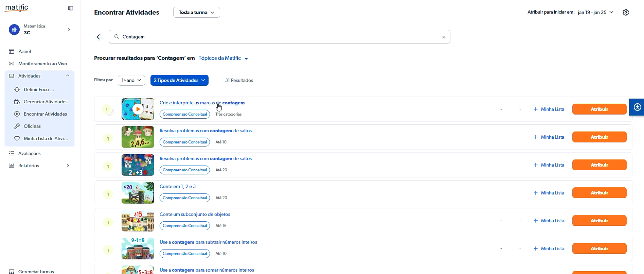Click the Matific logo
The width and height of the screenshot is (644, 274).
pyautogui.click(x=17, y=8)
